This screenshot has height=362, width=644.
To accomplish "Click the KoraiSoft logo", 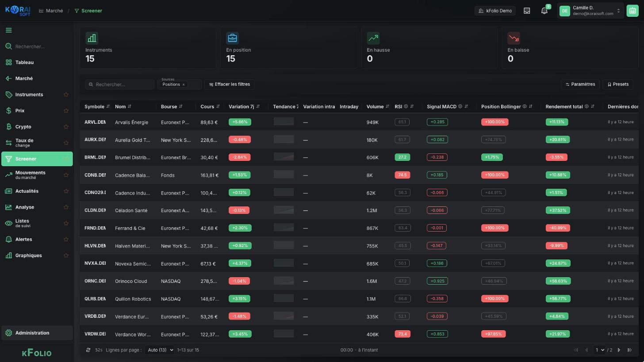I will point(18,11).
